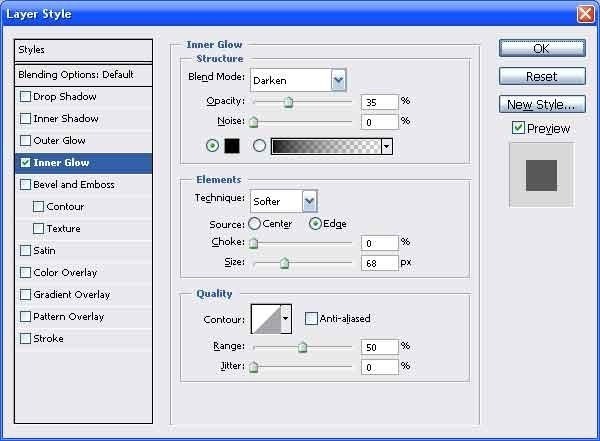This screenshot has width=600, height=441.
Task: Click the Opacity slider handle
Action: point(289,102)
